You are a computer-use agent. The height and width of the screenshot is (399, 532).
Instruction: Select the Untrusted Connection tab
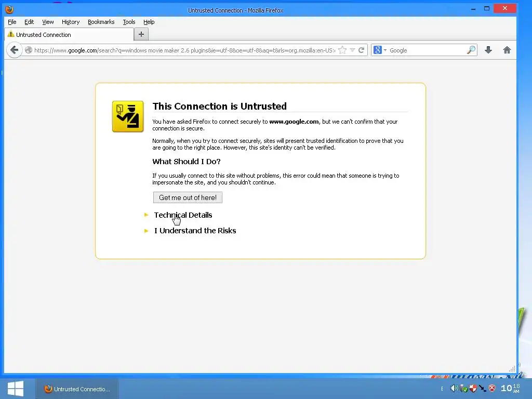69,35
